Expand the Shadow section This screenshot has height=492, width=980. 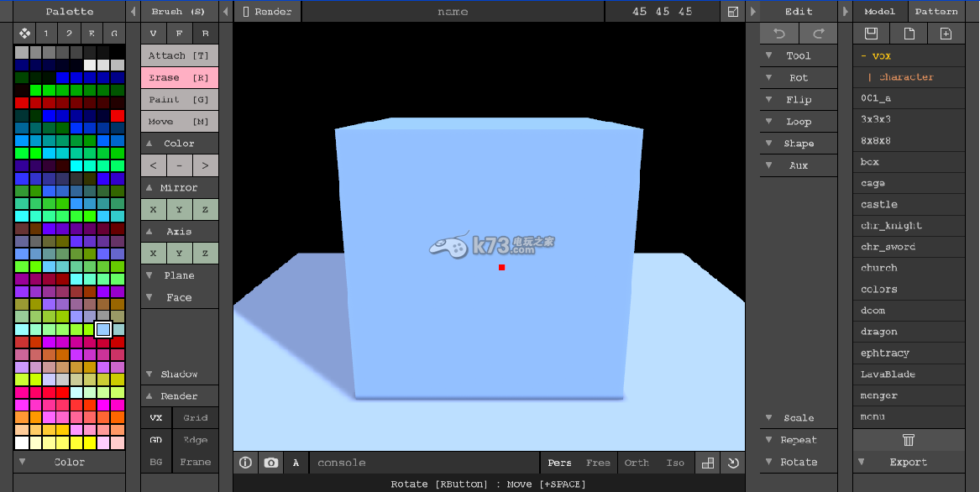coord(179,374)
